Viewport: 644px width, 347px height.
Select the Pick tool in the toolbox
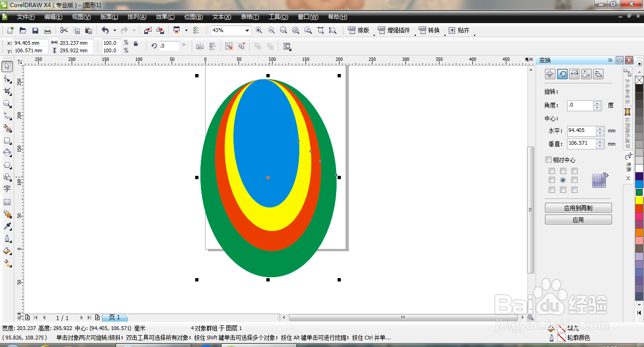pos(7,66)
